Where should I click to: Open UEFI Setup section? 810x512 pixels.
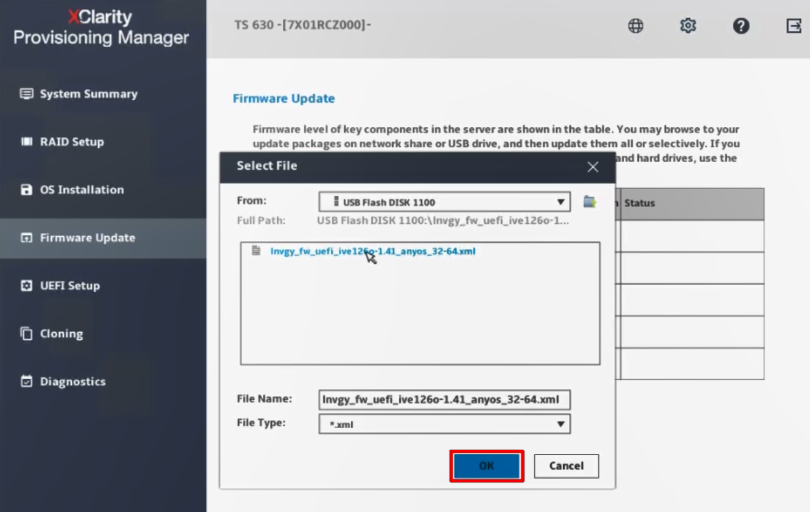coord(69,286)
